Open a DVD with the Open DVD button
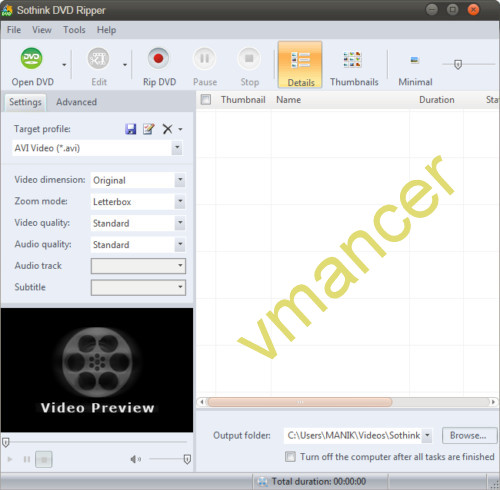The width and height of the screenshot is (500, 490). pos(32,67)
